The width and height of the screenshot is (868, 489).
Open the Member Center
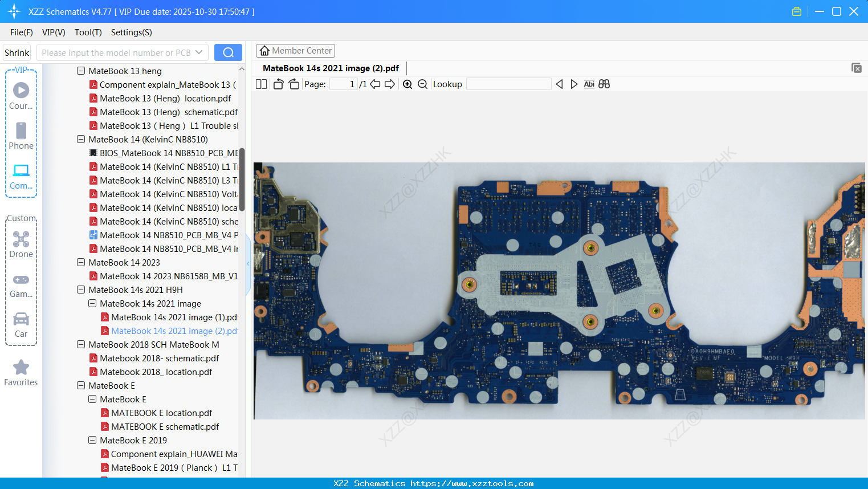pos(295,51)
